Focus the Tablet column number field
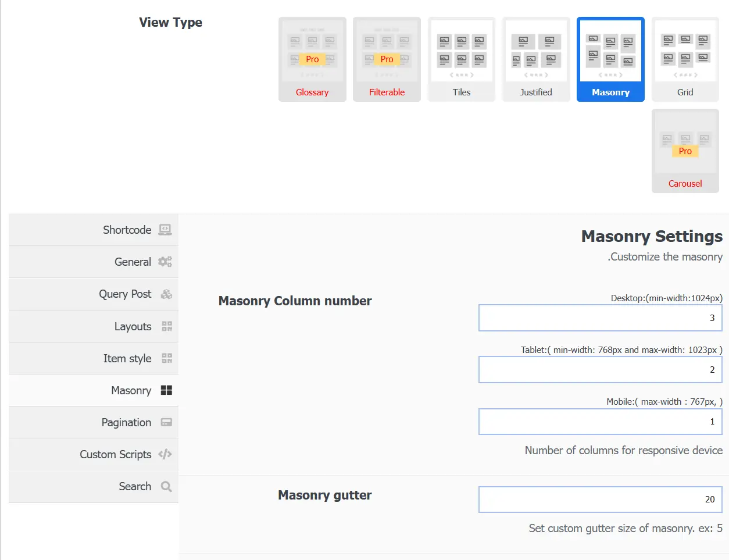The width and height of the screenshot is (729, 560). click(x=601, y=370)
